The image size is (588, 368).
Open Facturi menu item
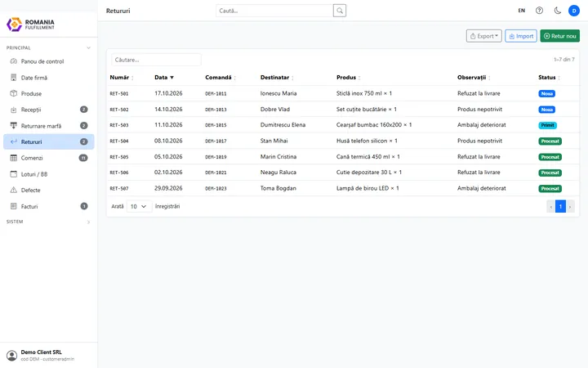(49, 206)
